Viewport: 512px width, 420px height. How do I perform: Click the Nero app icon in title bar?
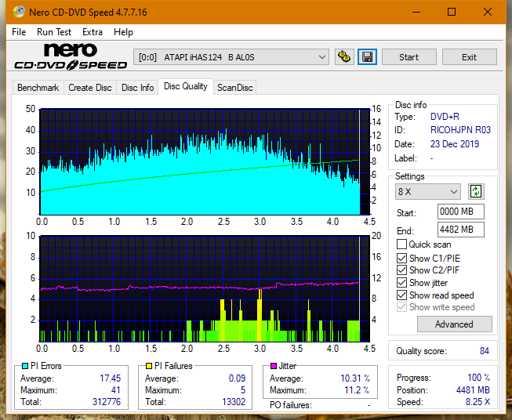coord(19,12)
